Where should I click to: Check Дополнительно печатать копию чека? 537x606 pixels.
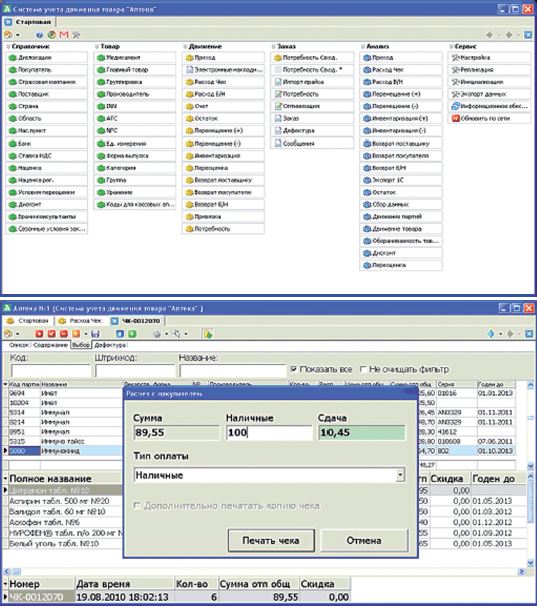click(x=136, y=506)
